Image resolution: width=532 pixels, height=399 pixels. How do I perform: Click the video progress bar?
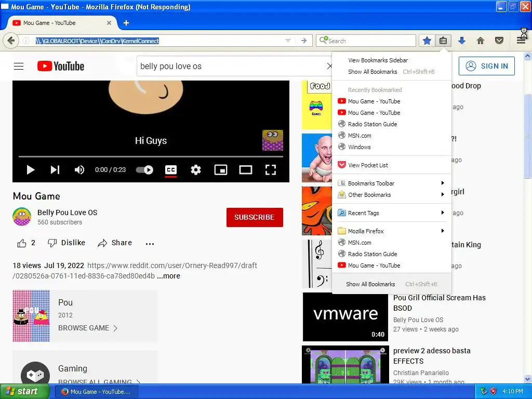(151, 156)
